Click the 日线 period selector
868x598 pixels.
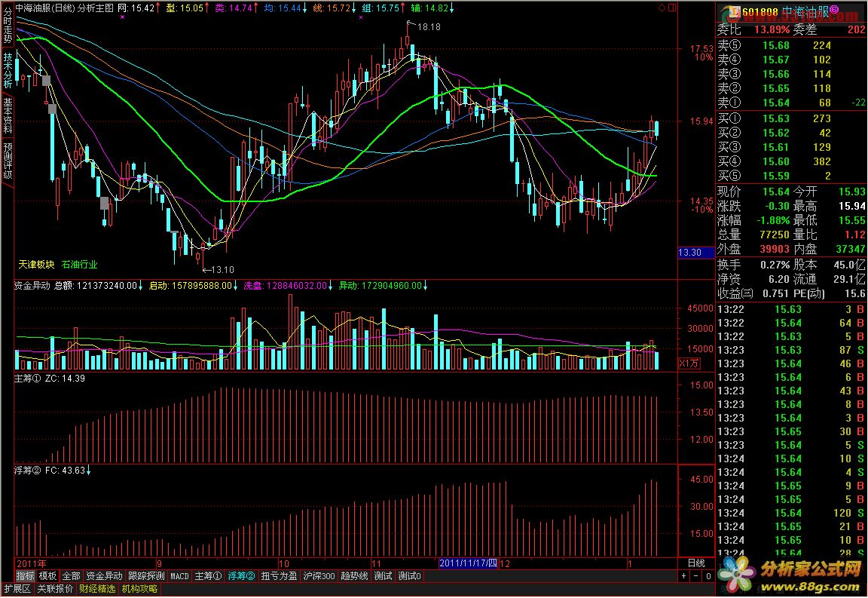pos(696,563)
